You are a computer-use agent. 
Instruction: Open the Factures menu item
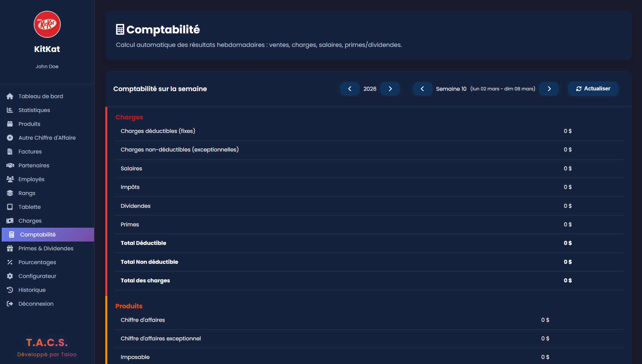point(30,152)
